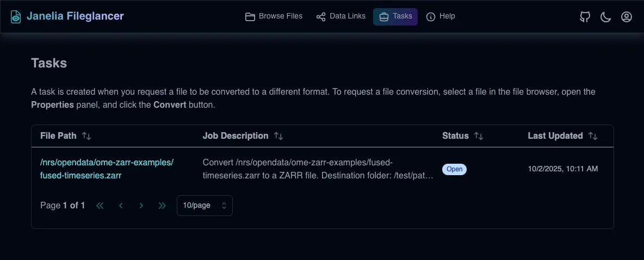Click the Janelia Fileglancer logo icon
The height and width of the screenshot is (260, 644).
(x=16, y=17)
